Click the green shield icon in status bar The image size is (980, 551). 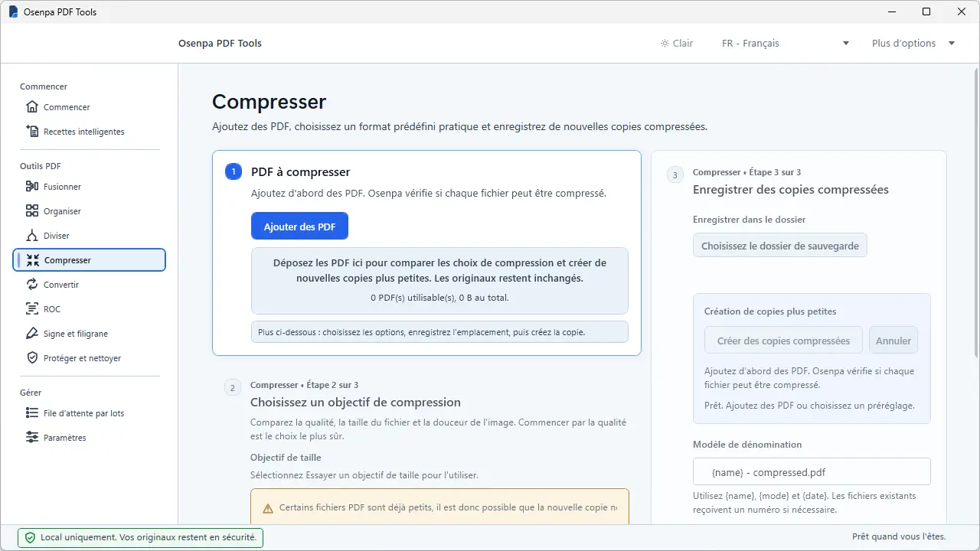31,538
